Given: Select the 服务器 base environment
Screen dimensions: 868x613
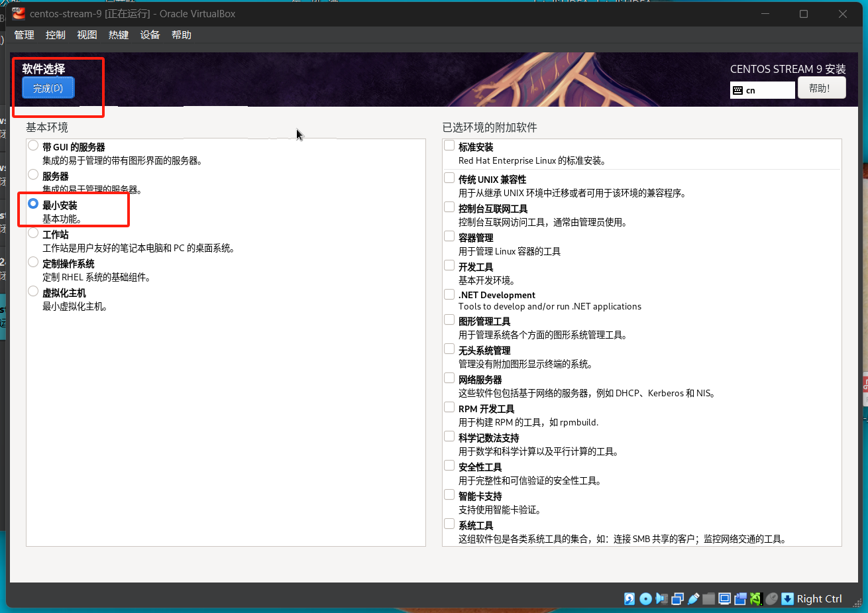Looking at the screenshot, I should pos(33,174).
